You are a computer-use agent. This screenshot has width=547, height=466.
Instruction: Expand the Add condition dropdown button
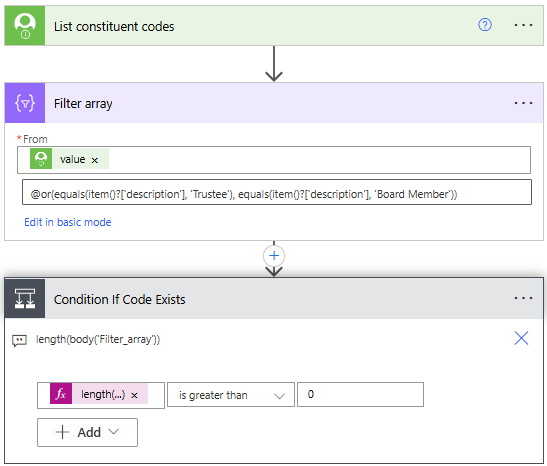87,433
